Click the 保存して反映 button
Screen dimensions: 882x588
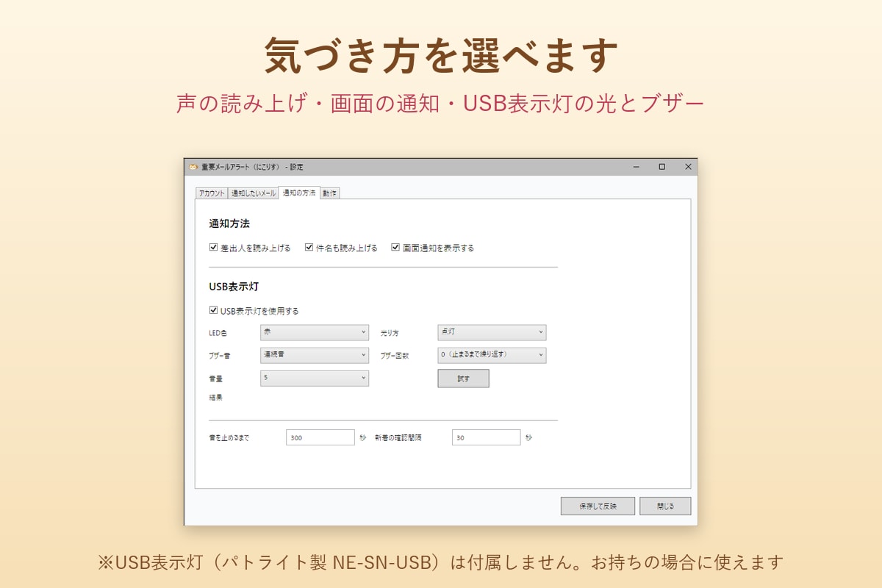(x=598, y=506)
